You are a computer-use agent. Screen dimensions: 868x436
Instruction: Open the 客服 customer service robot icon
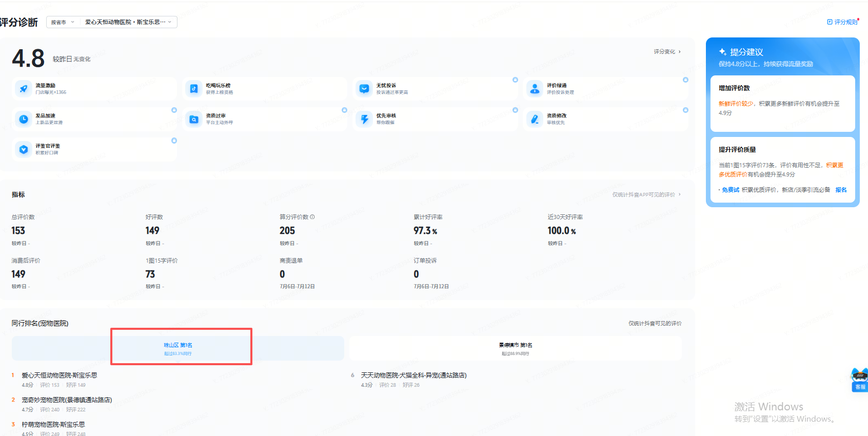tap(860, 380)
